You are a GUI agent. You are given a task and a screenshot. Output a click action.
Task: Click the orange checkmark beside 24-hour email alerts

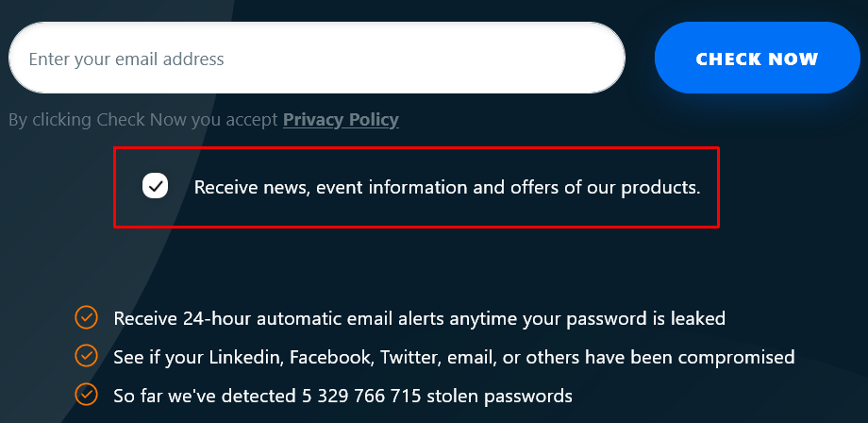86,317
